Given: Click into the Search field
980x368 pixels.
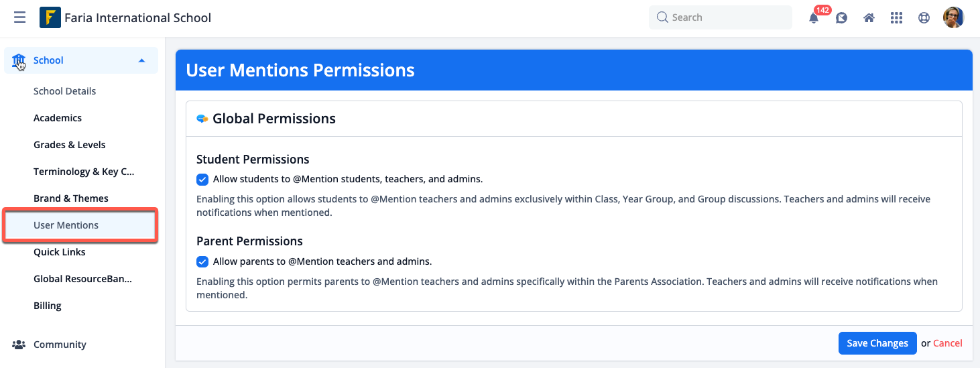Looking at the screenshot, I should [x=721, y=17].
